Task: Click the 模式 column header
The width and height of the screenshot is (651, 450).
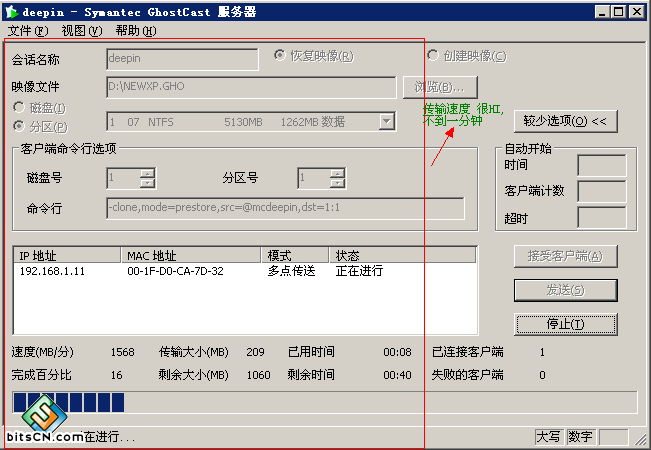Action: [295, 255]
